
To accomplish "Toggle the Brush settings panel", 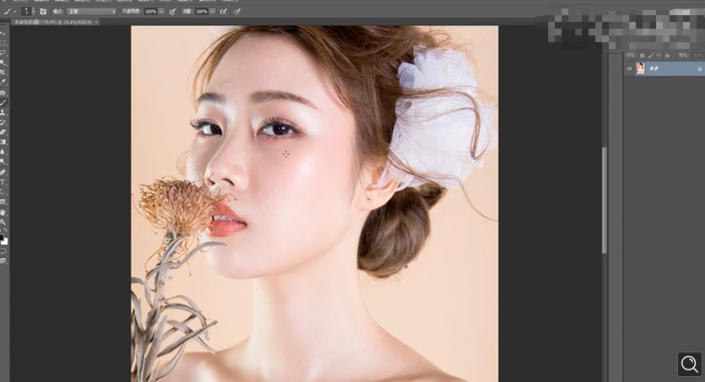I will click(x=43, y=11).
